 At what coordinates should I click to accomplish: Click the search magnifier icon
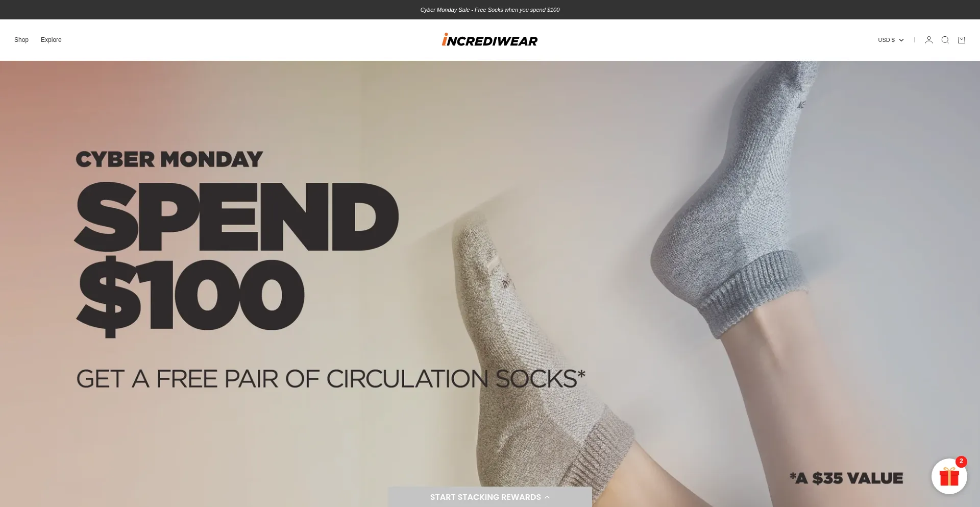(x=945, y=40)
